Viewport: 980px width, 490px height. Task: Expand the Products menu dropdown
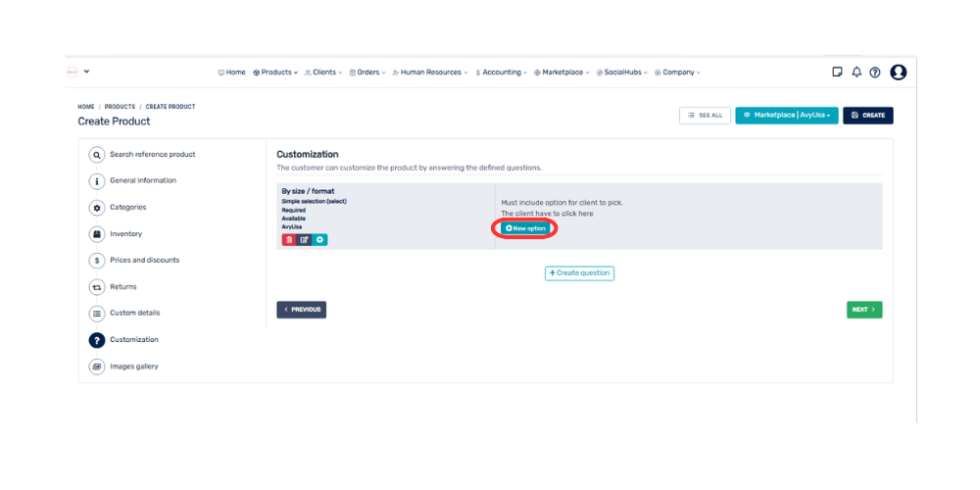click(x=275, y=73)
